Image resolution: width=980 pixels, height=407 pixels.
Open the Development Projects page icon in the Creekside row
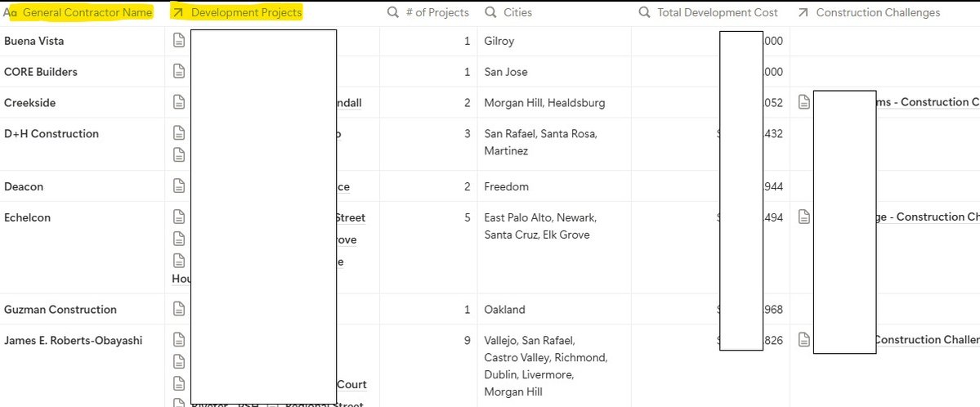click(179, 102)
